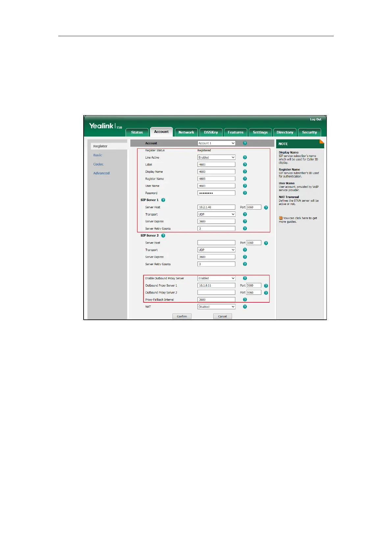Click Proxy Fallback Interval field
The image size is (392, 554).
point(217,300)
